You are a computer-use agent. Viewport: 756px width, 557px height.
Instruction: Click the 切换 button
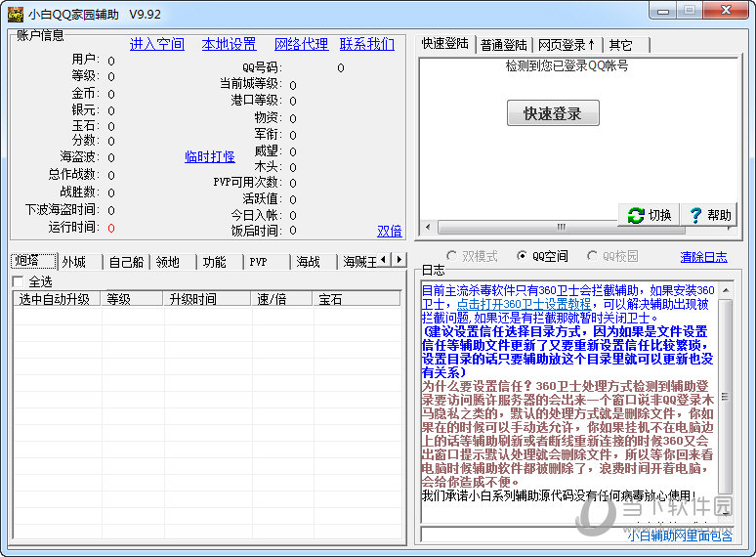click(x=649, y=215)
